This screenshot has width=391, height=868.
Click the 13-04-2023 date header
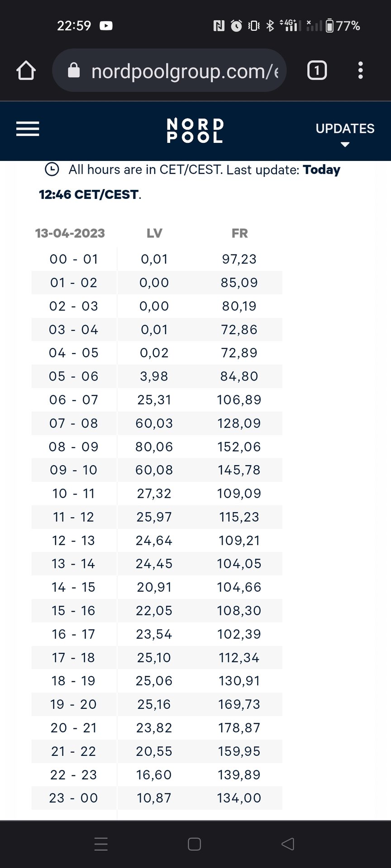[70, 233]
